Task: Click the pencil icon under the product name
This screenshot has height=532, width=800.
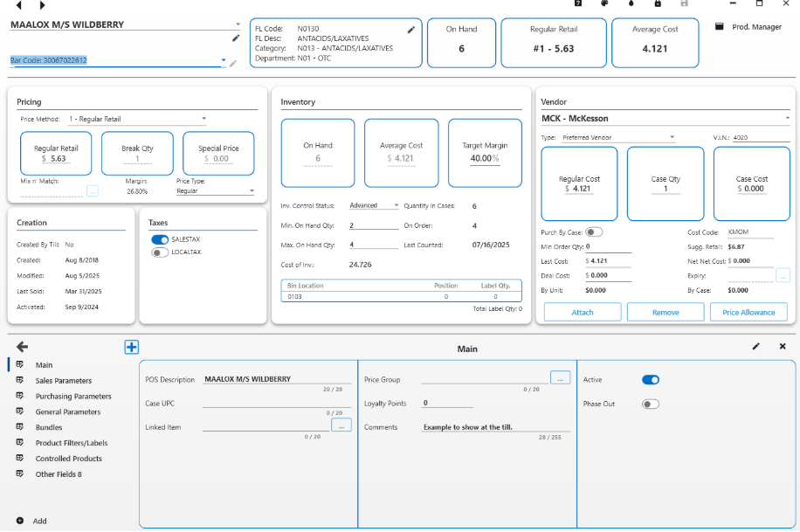Action: (x=236, y=38)
